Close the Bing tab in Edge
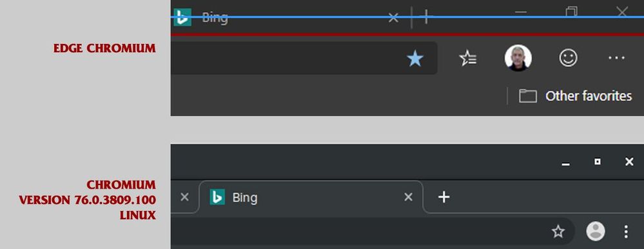644x249 pixels. click(x=393, y=17)
